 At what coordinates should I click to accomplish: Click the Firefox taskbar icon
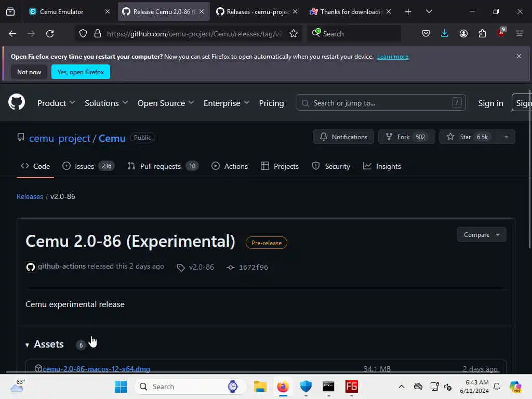click(x=283, y=387)
